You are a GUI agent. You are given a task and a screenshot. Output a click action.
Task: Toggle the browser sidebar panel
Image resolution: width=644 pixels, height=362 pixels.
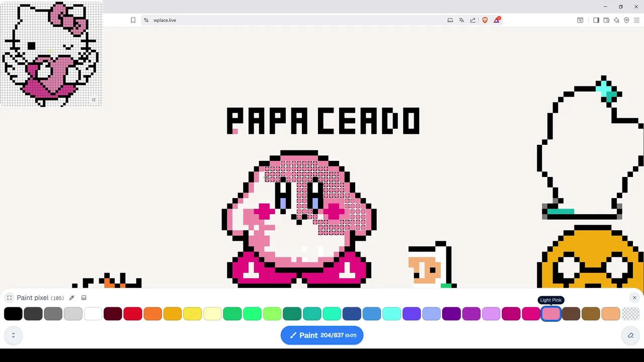pos(596,20)
